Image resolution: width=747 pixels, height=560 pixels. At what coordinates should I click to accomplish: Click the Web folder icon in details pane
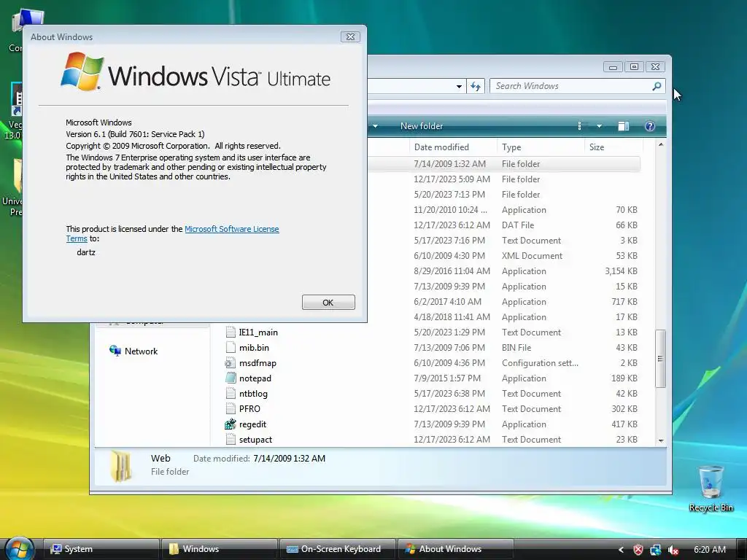[120, 466]
